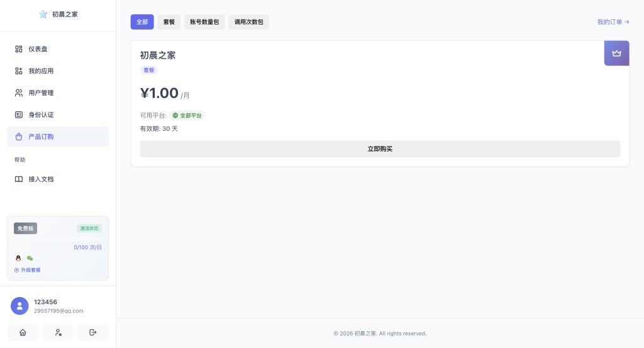Open 接入文档 help link

pos(58,179)
